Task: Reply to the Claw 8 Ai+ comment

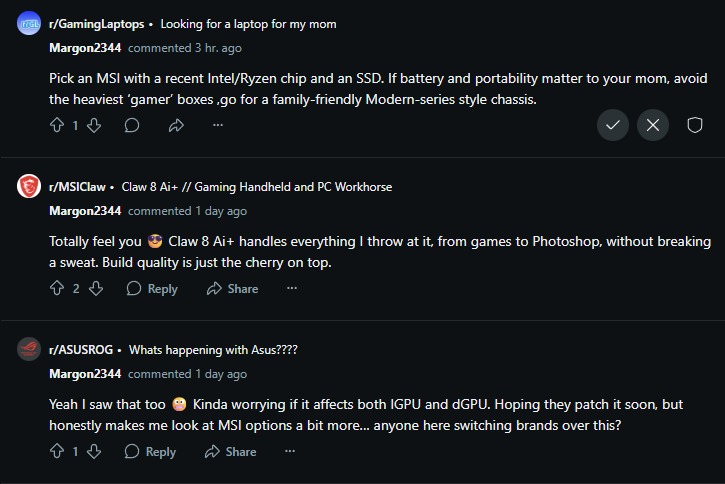Action: (x=152, y=288)
